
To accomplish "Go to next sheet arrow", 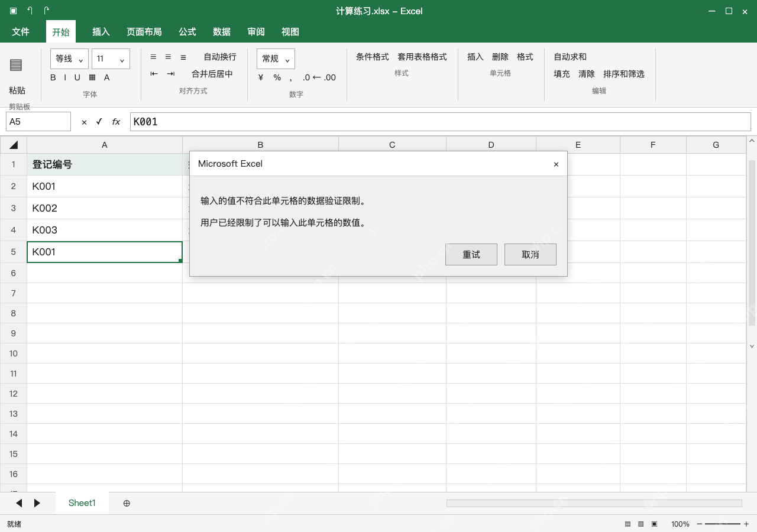I will [37, 503].
